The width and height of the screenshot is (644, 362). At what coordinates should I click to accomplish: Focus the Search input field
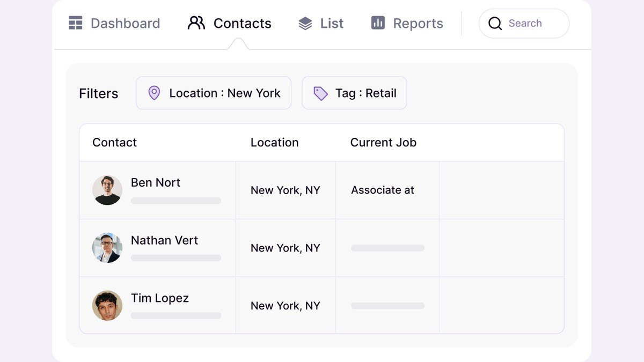[524, 24]
